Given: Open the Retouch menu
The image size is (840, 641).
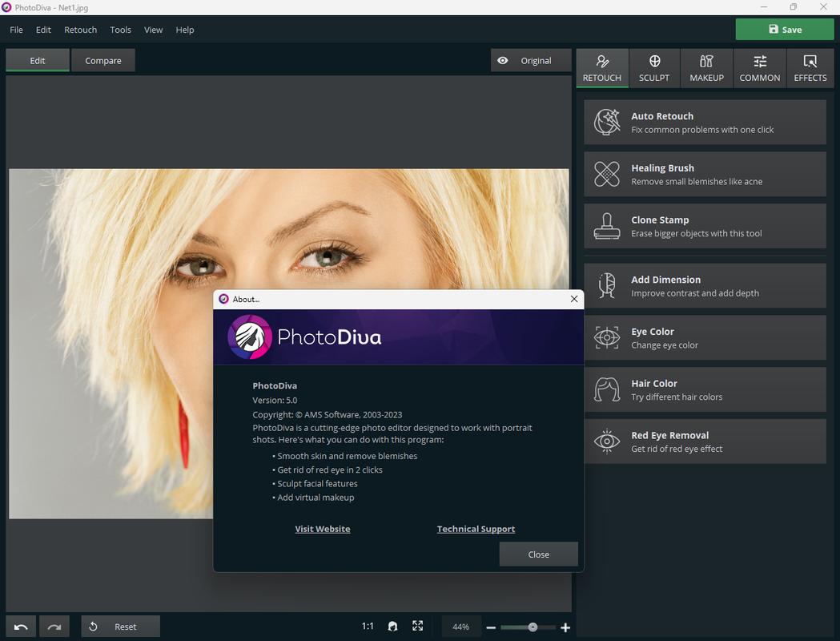Looking at the screenshot, I should click(80, 30).
